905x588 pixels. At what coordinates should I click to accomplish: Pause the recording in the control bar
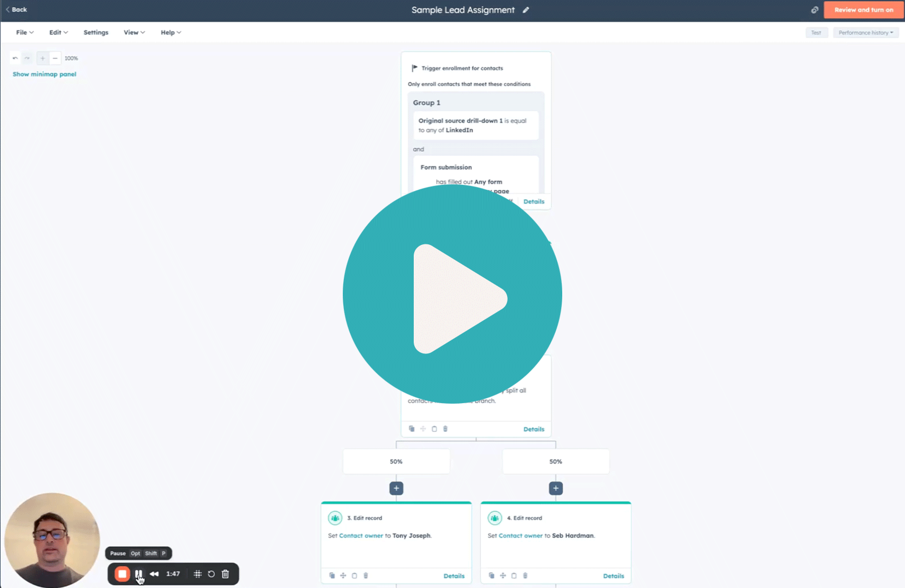pos(139,574)
